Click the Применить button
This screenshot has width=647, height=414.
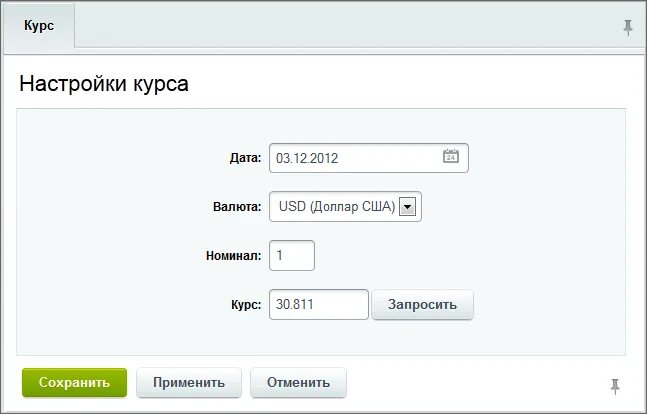click(x=189, y=383)
